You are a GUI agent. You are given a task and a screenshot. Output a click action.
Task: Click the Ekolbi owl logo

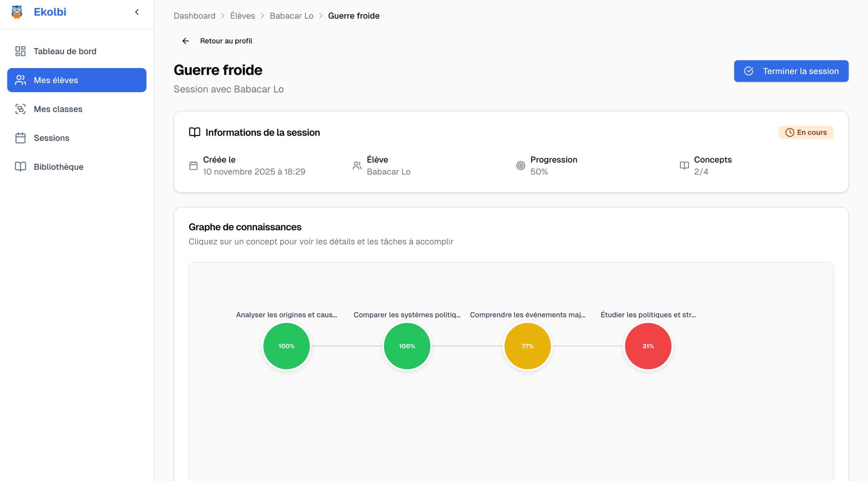pyautogui.click(x=16, y=12)
